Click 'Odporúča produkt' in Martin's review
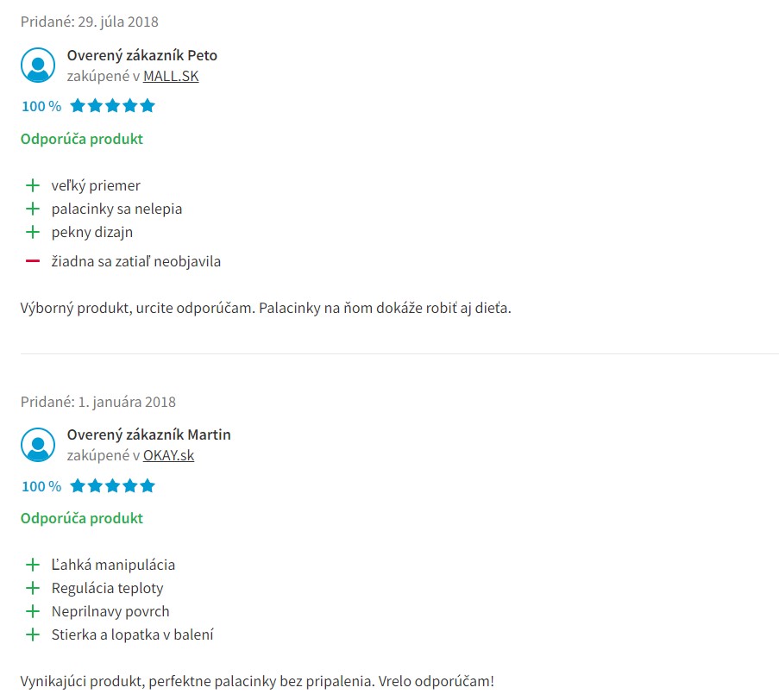The height and width of the screenshot is (700, 779). click(81, 518)
